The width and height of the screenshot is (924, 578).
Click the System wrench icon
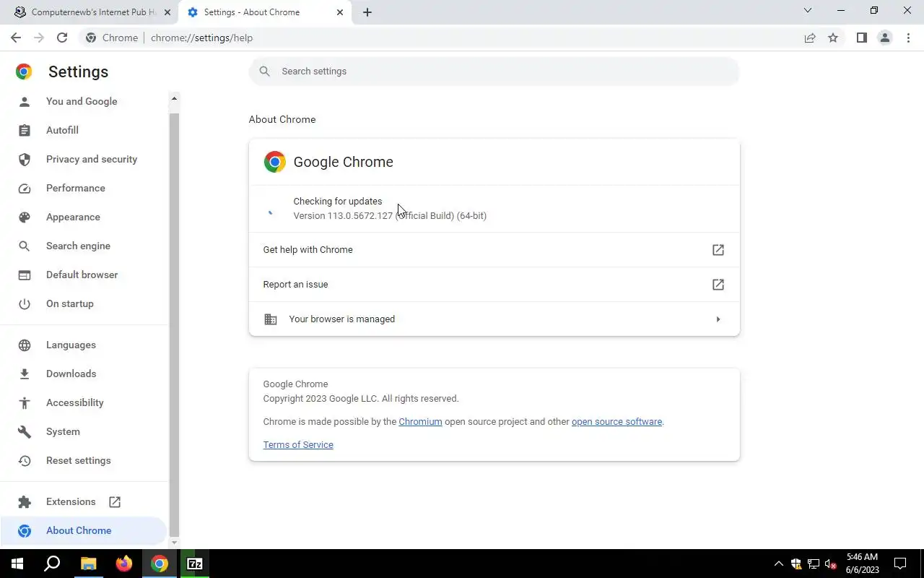click(x=25, y=431)
